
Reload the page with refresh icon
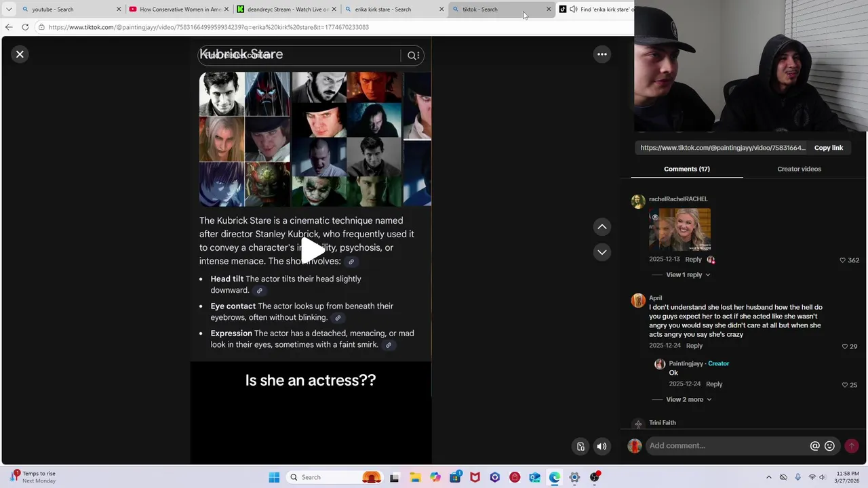25,27
